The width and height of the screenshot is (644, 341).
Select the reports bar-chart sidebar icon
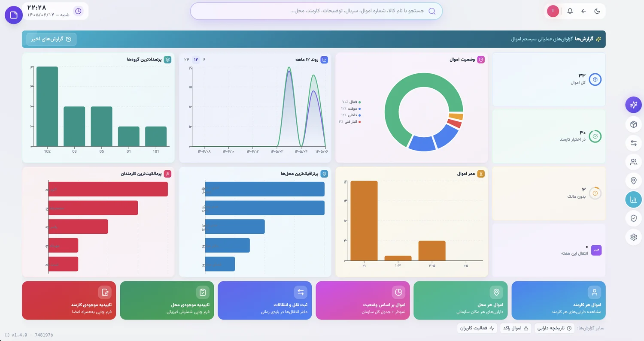coord(633,199)
